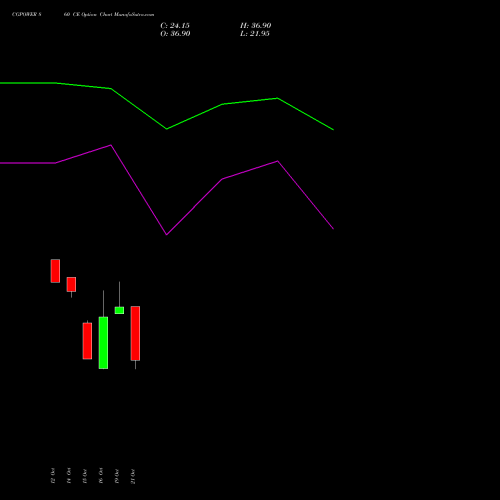Click the small green candlestick above 19 Oct
The width and height of the screenshot is (500, 500).
point(119,310)
